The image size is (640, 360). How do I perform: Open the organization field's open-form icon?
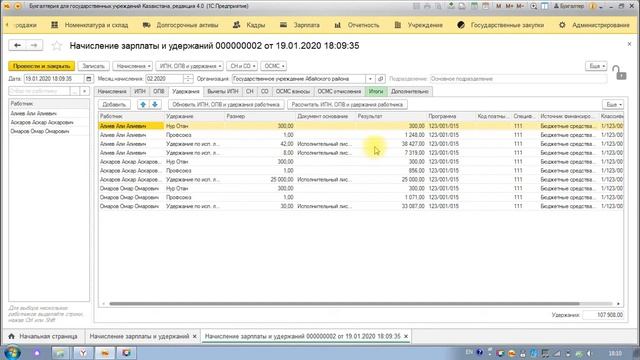(380, 79)
